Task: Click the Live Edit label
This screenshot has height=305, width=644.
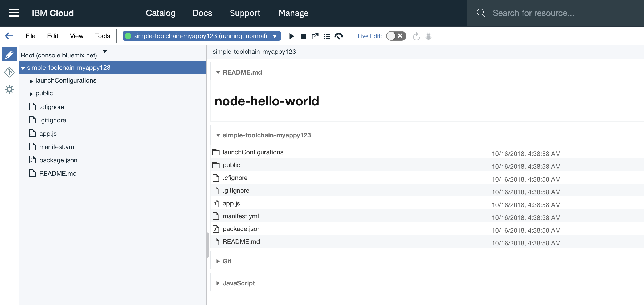Action: click(x=370, y=36)
